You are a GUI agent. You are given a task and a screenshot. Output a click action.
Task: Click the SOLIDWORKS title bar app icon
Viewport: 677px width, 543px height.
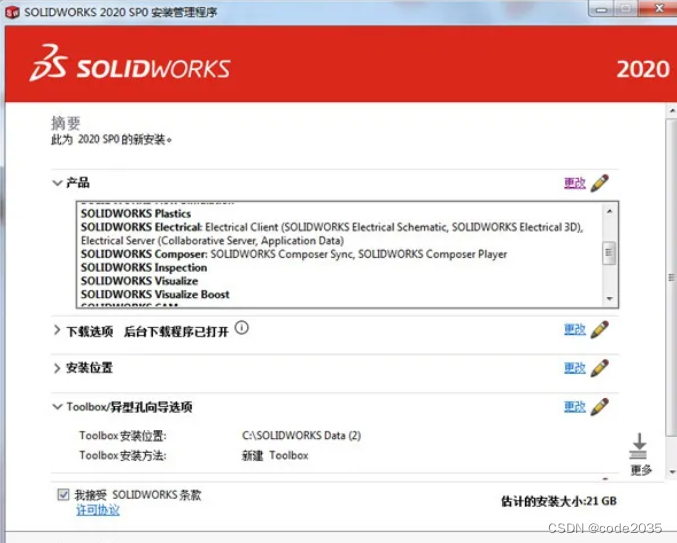(x=12, y=12)
